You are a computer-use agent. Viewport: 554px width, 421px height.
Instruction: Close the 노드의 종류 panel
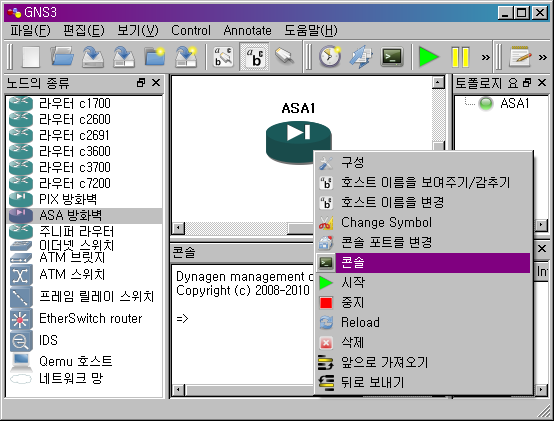pos(156,83)
